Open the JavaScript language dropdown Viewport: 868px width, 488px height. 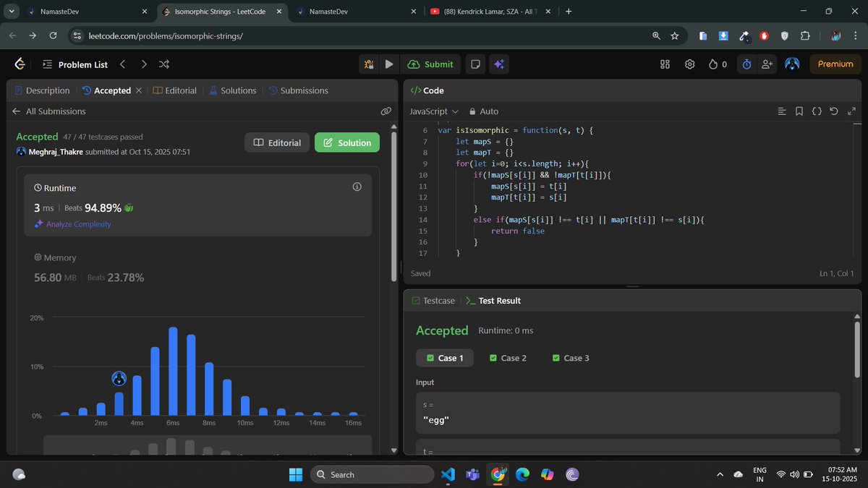(434, 111)
